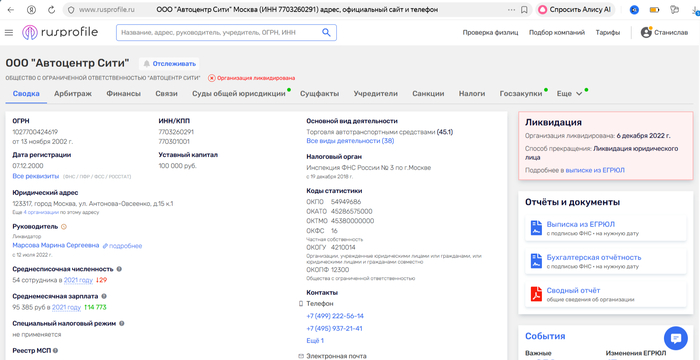Switch to the Связи tab
The width and height of the screenshot is (700, 360).
click(167, 93)
